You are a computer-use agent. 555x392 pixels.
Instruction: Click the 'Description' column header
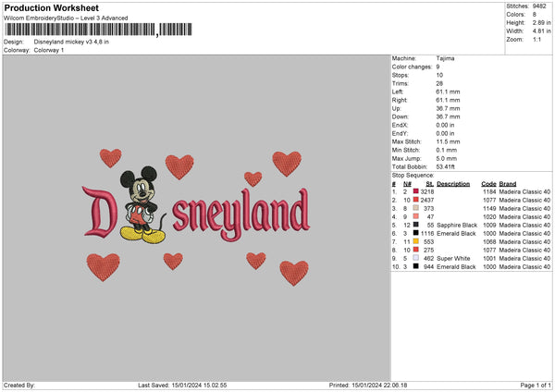453,184
